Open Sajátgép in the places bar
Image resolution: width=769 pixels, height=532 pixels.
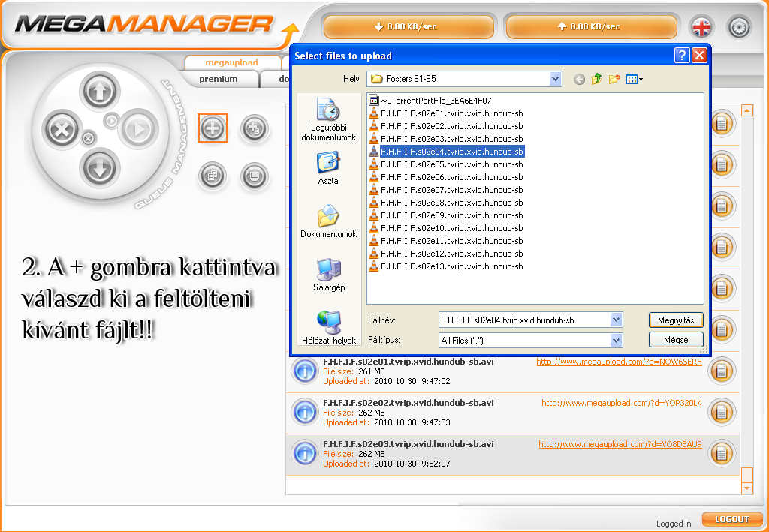click(x=329, y=275)
